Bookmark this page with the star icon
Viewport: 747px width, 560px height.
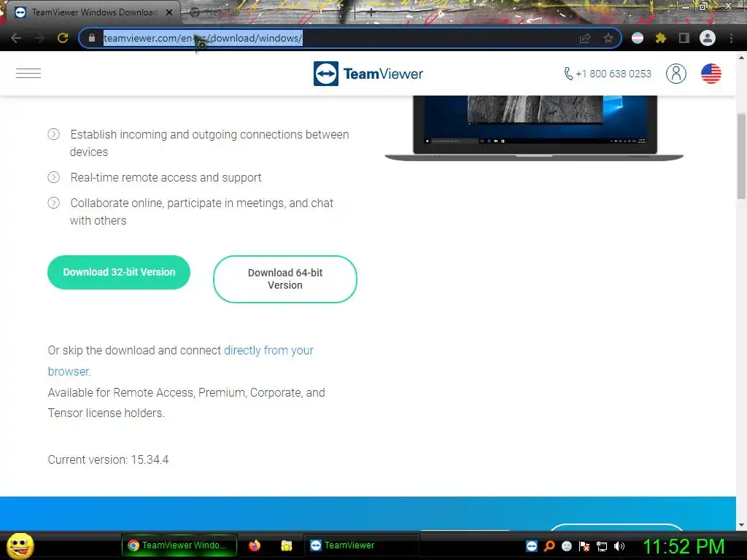[x=608, y=39]
